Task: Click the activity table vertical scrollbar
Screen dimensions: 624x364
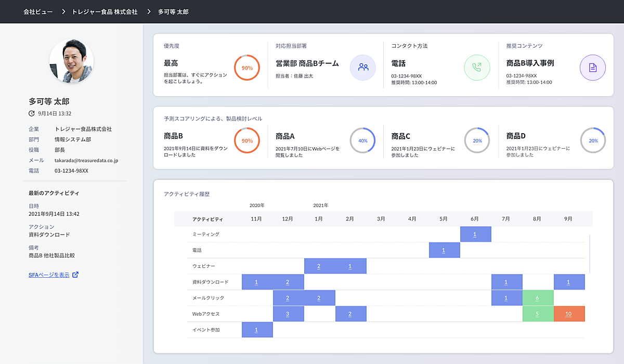Action: coord(590,254)
